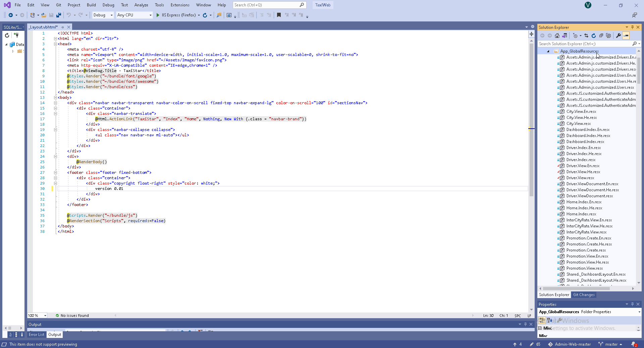
Task: Click the unpushed commits up-arrow 4 indicator
Action: [x=517, y=344]
